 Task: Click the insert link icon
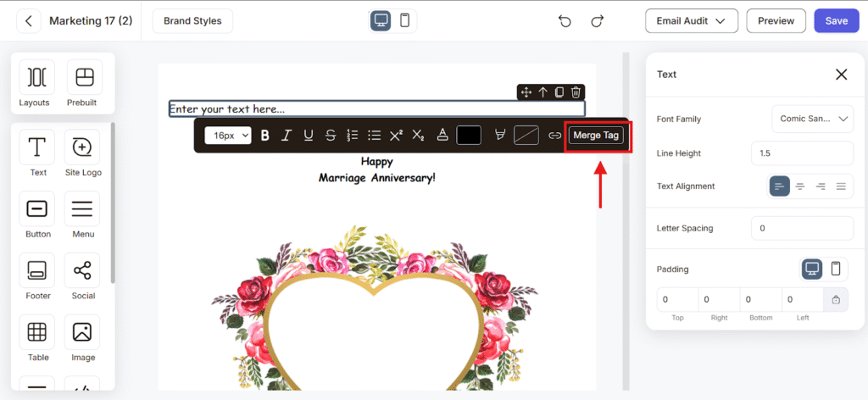pyautogui.click(x=554, y=136)
